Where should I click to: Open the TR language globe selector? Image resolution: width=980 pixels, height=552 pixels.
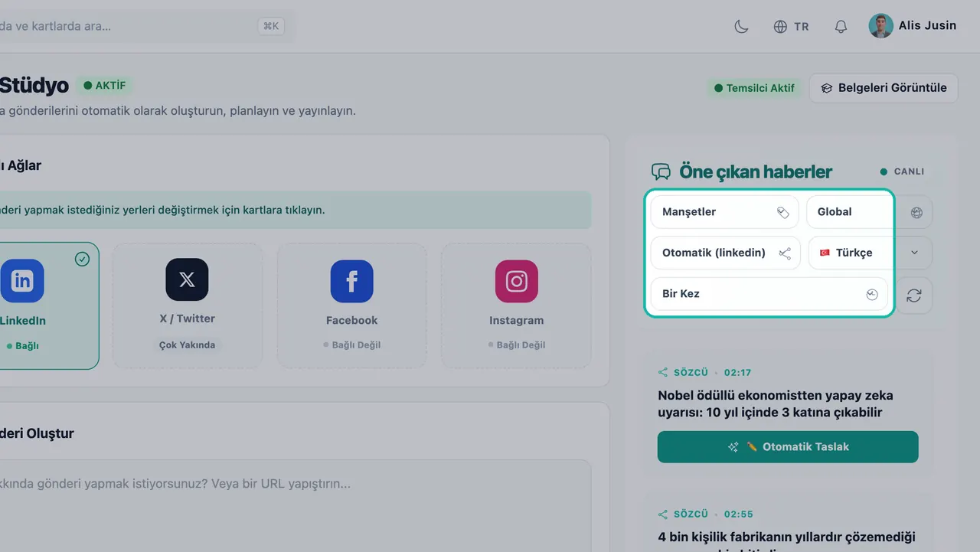791,27
